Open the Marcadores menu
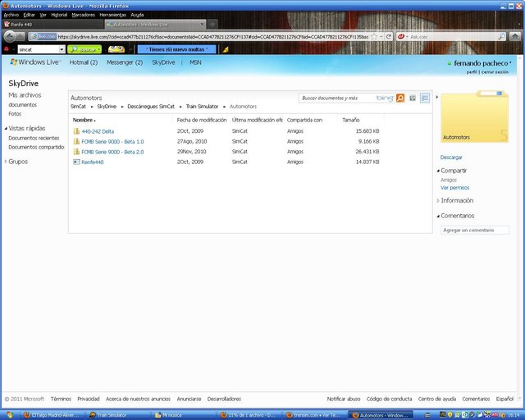525x420 pixels. coord(83,15)
